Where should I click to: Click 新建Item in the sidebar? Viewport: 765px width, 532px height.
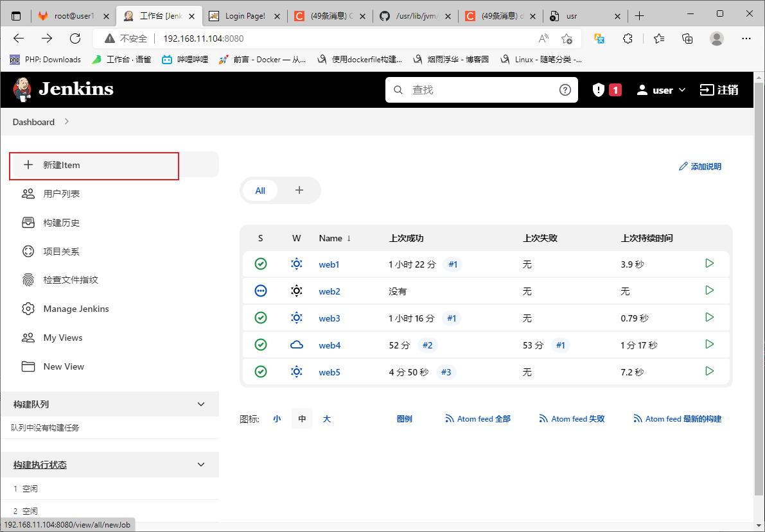pyautogui.click(x=114, y=165)
